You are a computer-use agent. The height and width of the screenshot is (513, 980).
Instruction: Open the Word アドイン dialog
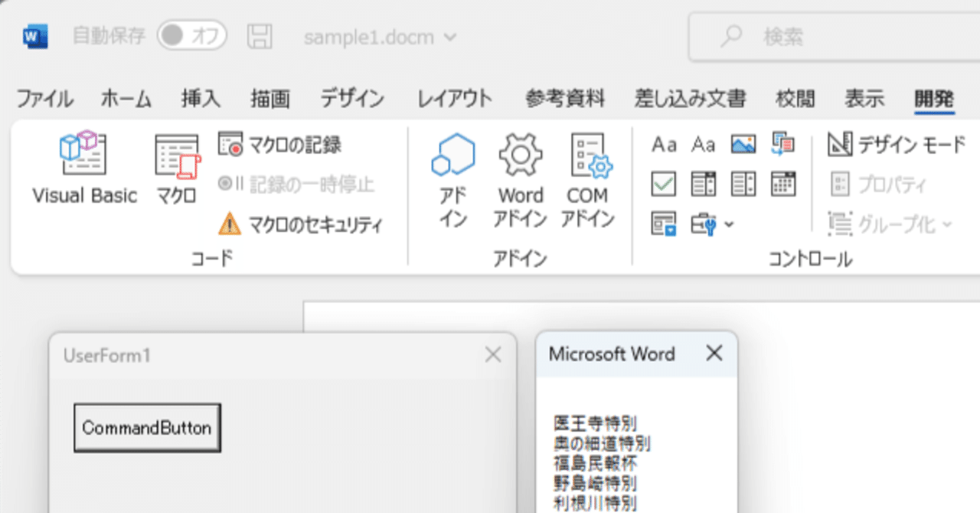coord(521,178)
